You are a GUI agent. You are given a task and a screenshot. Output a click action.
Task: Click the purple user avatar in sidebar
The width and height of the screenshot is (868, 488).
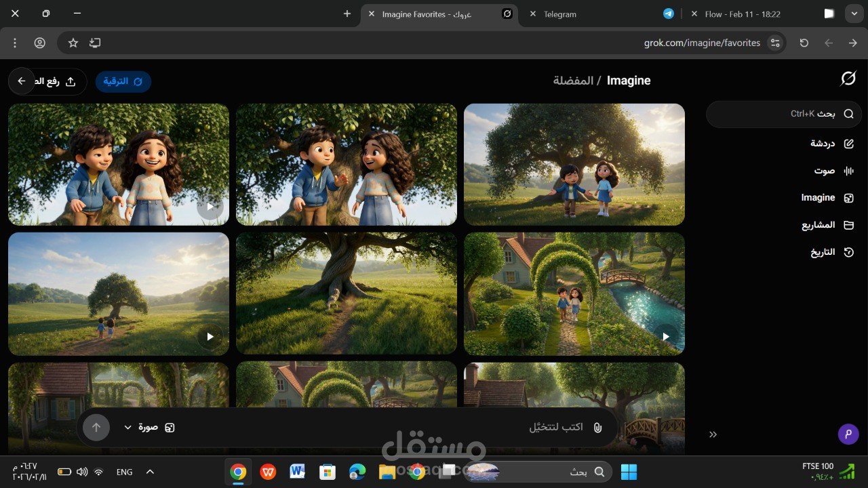(848, 434)
